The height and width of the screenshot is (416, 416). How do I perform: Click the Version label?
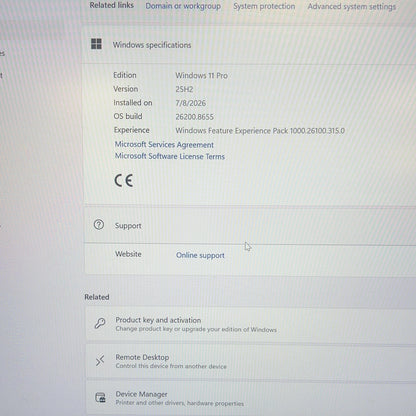(125, 89)
